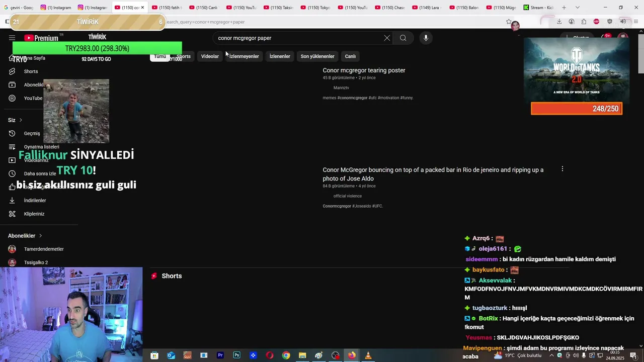Image resolution: width=644 pixels, height=362 pixels.
Task: Show hidden system tray icons
Action: click(x=550, y=355)
